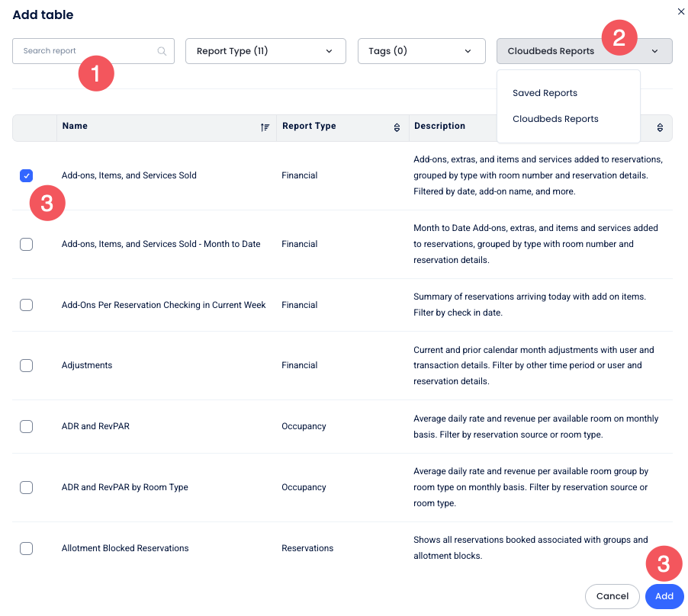Close the Add table dialog
This screenshot has width=688, height=616.
point(681,11)
